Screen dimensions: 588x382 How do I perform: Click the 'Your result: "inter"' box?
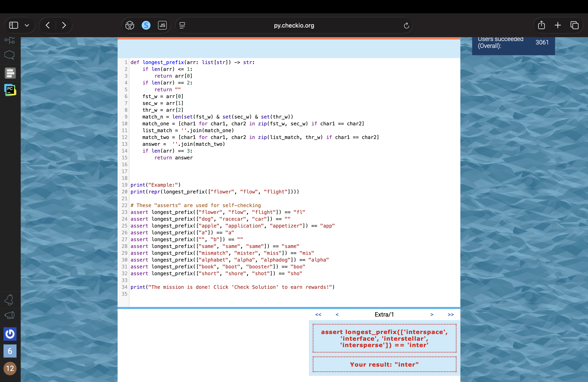click(384, 364)
